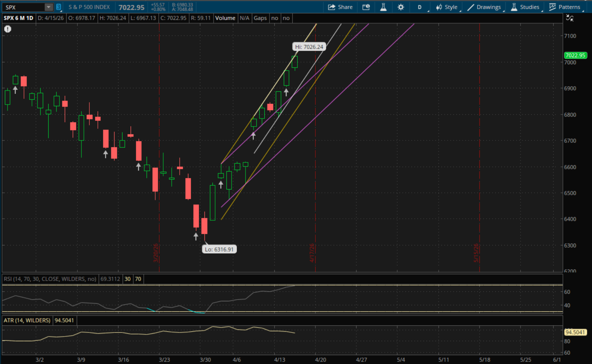
Task: Open the alert/level II panel icon
Action: (x=366, y=7)
